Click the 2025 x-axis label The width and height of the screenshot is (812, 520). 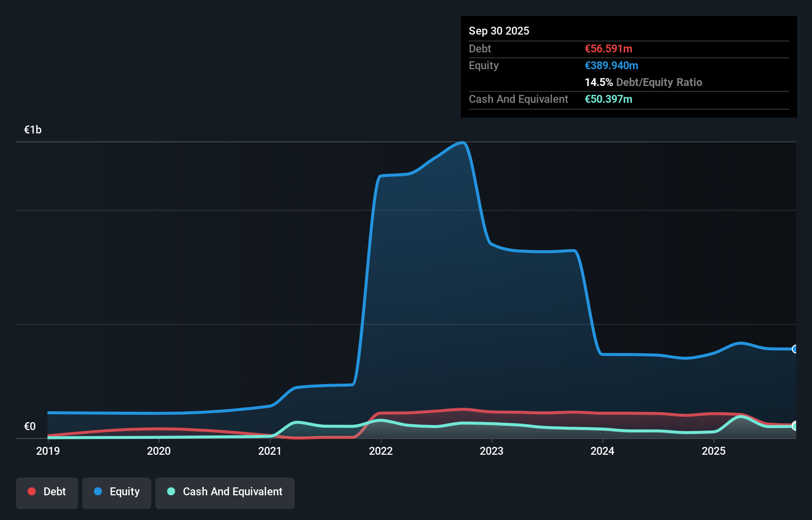click(714, 451)
